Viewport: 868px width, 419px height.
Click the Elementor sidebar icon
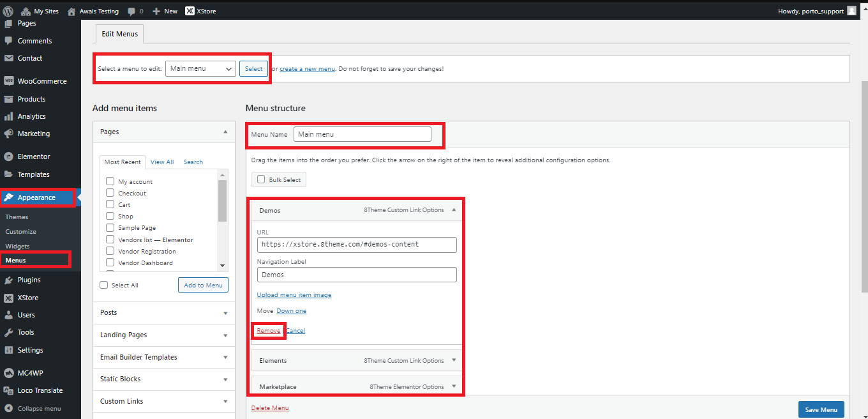(8, 156)
